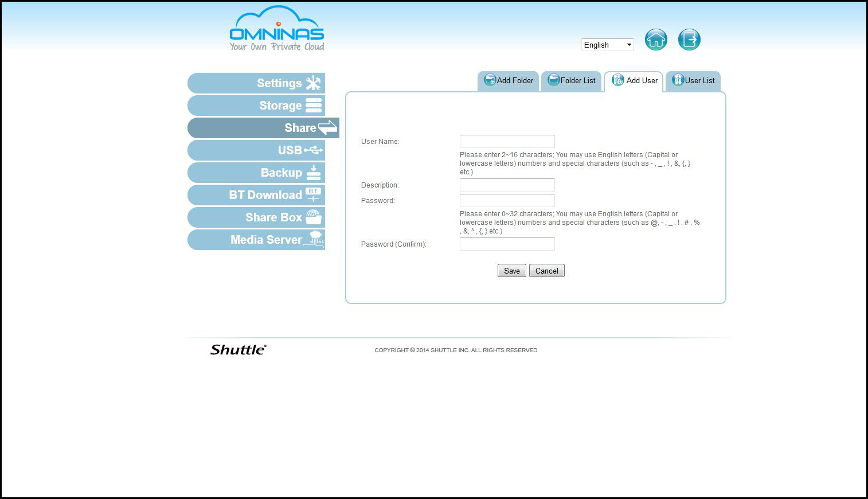Click the Media Server cloud icon
Image resolution: width=868 pixels, height=499 pixels.
(314, 239)
